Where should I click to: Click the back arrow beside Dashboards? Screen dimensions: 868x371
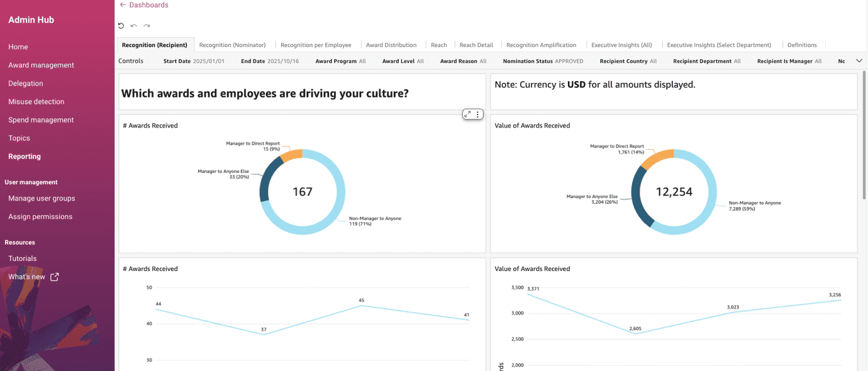[x=123, y=5]
